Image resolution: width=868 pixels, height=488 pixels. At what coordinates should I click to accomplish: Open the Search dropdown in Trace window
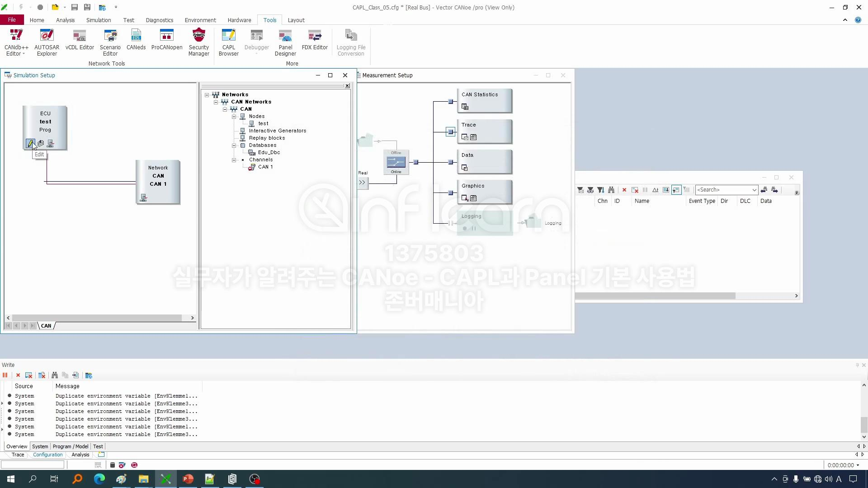(754, 190)
